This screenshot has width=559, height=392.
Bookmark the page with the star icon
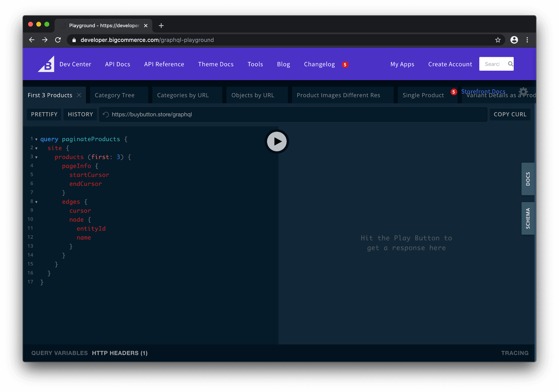click(x=498, y=40)
